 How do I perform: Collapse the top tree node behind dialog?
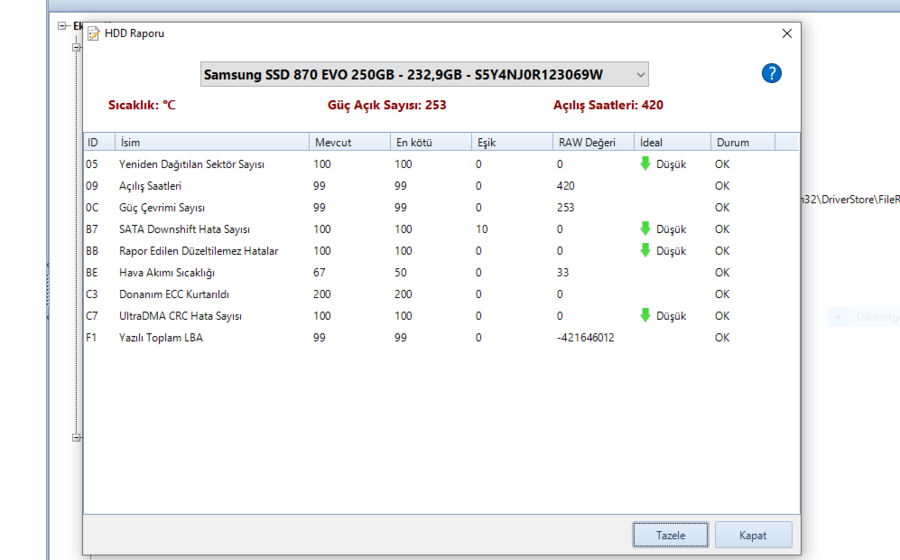coord(62,26)
